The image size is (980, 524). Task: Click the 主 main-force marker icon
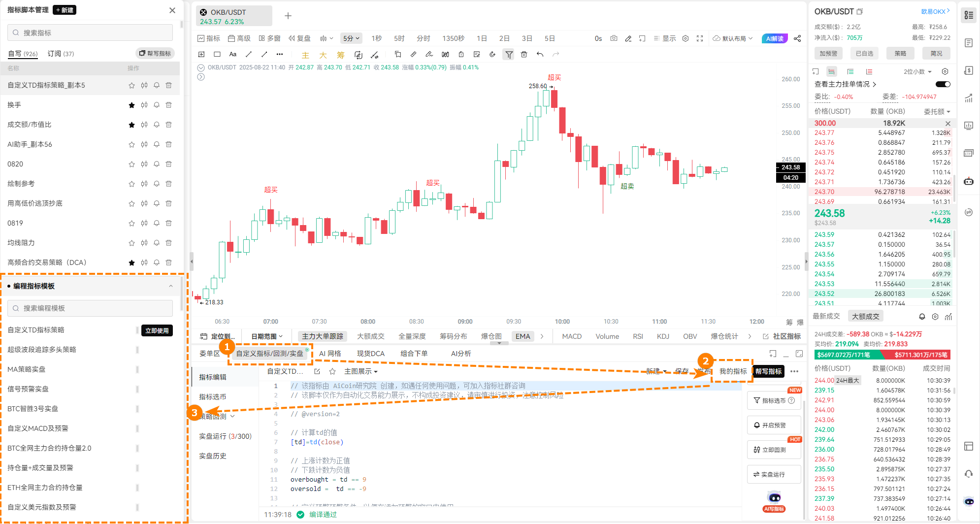305,55
